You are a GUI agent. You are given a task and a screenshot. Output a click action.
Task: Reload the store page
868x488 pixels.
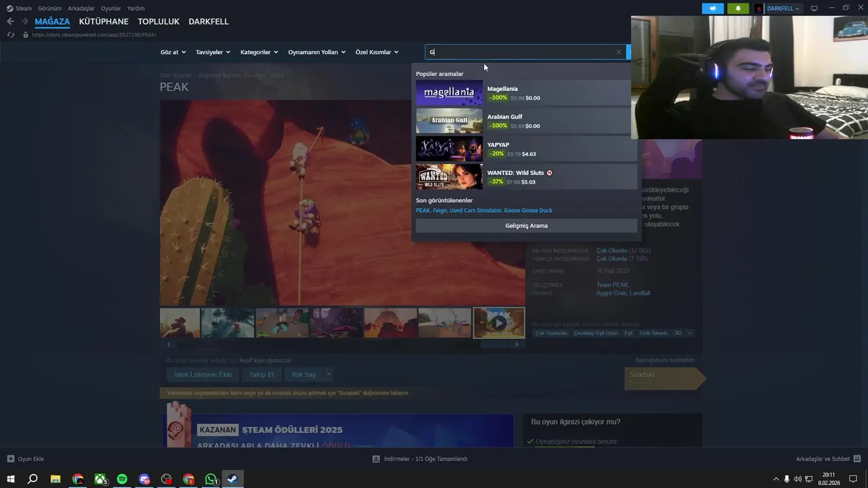[10, 35]
